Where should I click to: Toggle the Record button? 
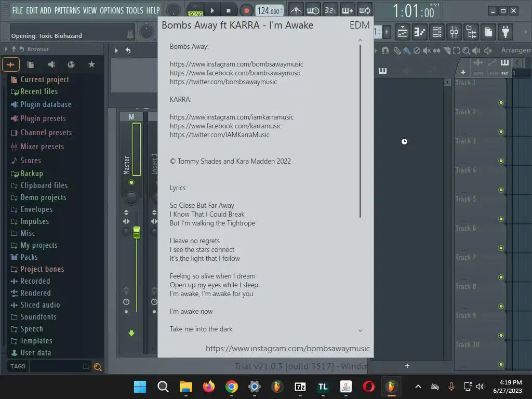pos(247,10)
